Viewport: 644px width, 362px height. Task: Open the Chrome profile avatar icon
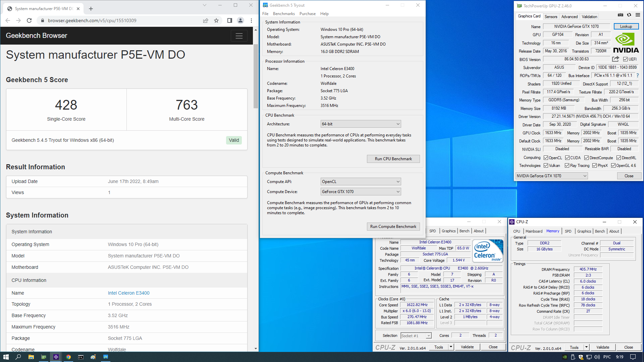240,20
